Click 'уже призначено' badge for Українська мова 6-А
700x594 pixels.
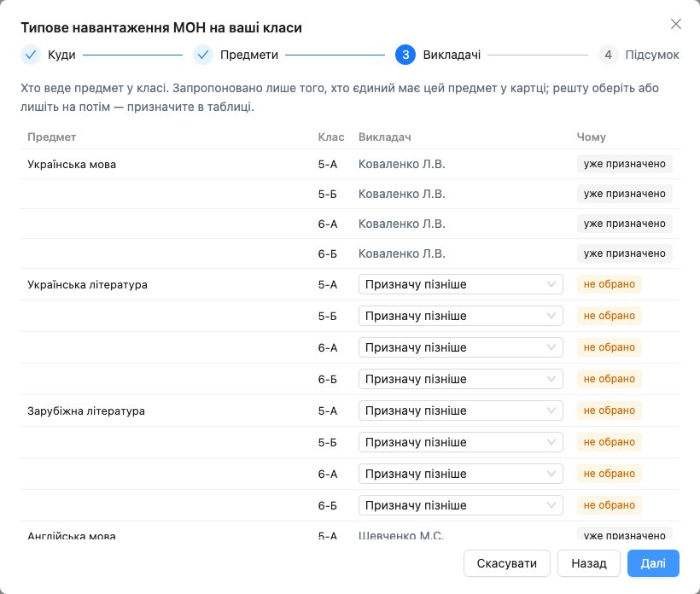tap(625, 224)
